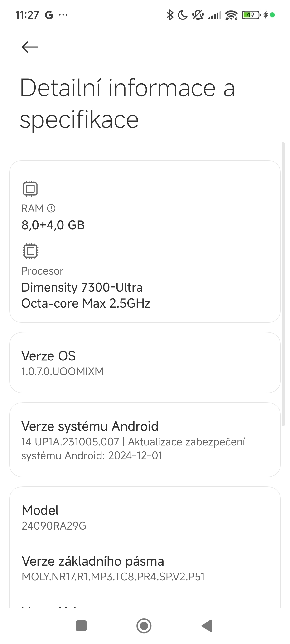The height and width of the screenshot is (644, 290).
Task: Click the vertical scrollbar on right
Action: [283, 284]
